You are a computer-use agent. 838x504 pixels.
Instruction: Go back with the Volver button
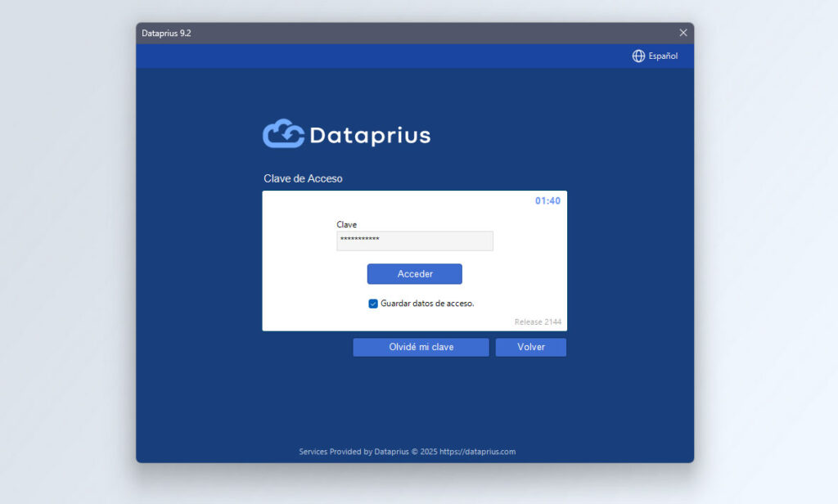(530, 347)
